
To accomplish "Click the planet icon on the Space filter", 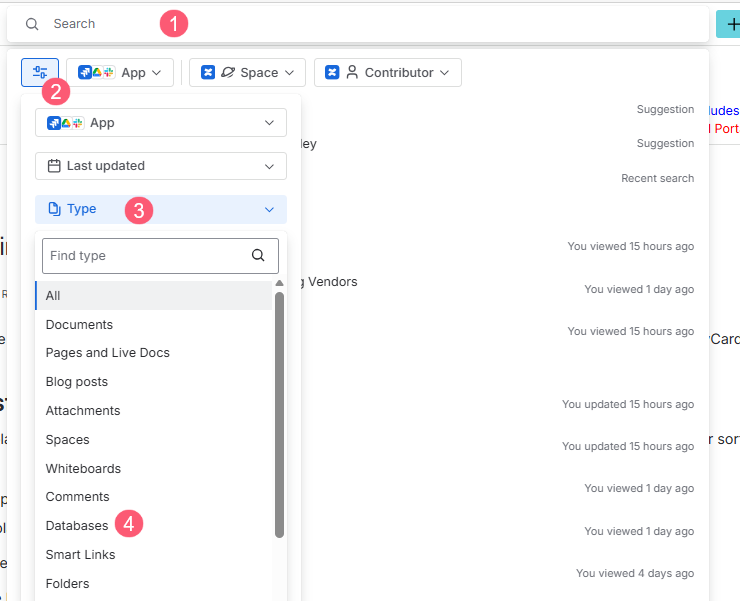I will 228,72.
